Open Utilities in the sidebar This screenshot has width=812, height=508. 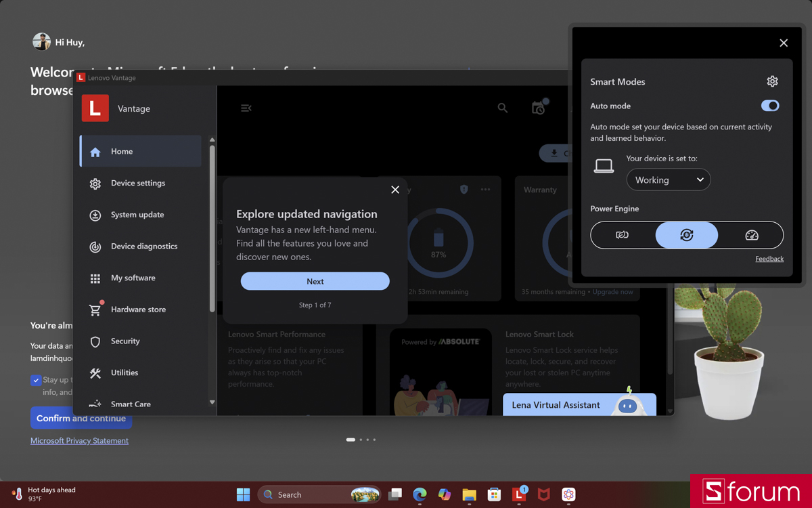click(x=141, y=373)
